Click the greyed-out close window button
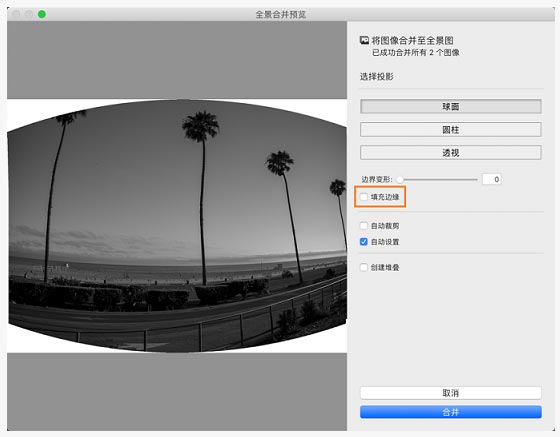Viewport: 560px width, 437px height. (16, 14)
